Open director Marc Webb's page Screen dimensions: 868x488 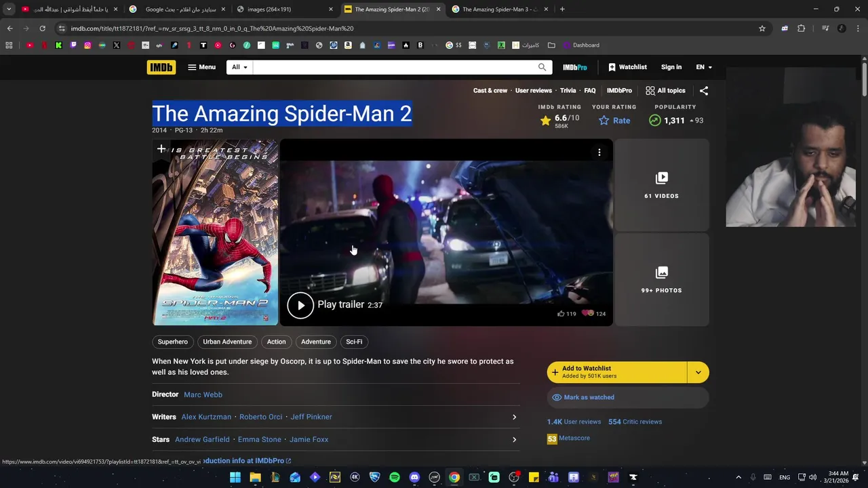[x=203, y=394]
